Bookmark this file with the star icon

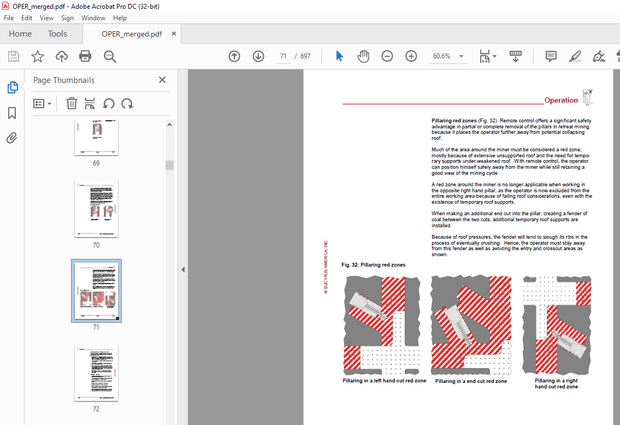(x=37, y=56)
